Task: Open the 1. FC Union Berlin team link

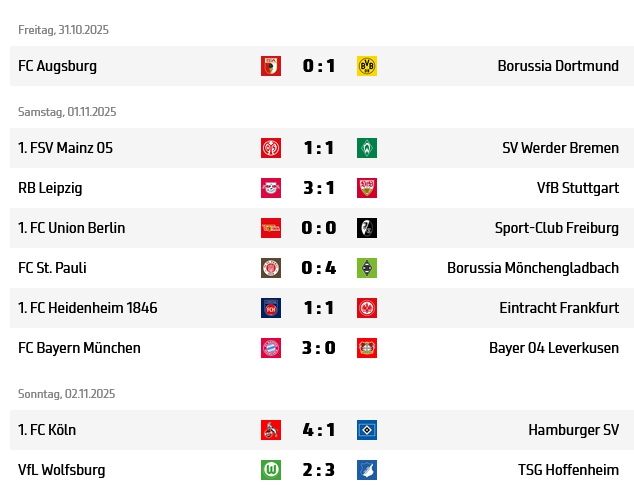Action: 72,228
